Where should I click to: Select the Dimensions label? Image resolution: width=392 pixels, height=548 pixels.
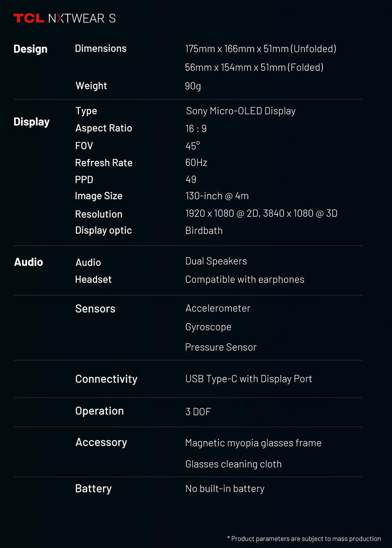[x=100, y=49]
